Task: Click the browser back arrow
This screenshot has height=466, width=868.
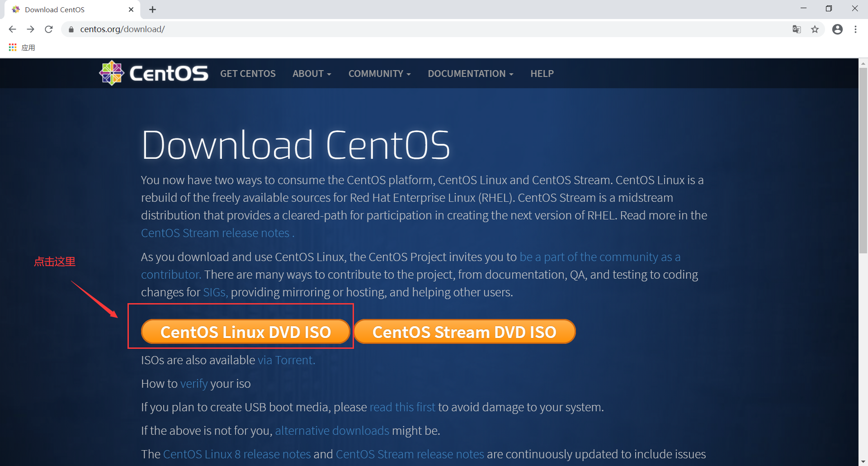Action: click(12, 29)
